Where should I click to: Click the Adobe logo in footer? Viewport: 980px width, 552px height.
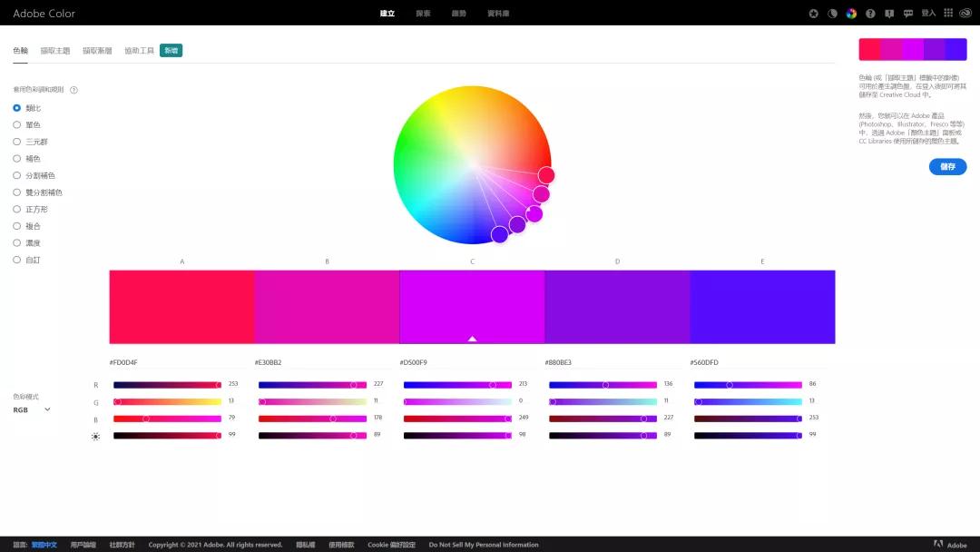(x=950, y=545)
